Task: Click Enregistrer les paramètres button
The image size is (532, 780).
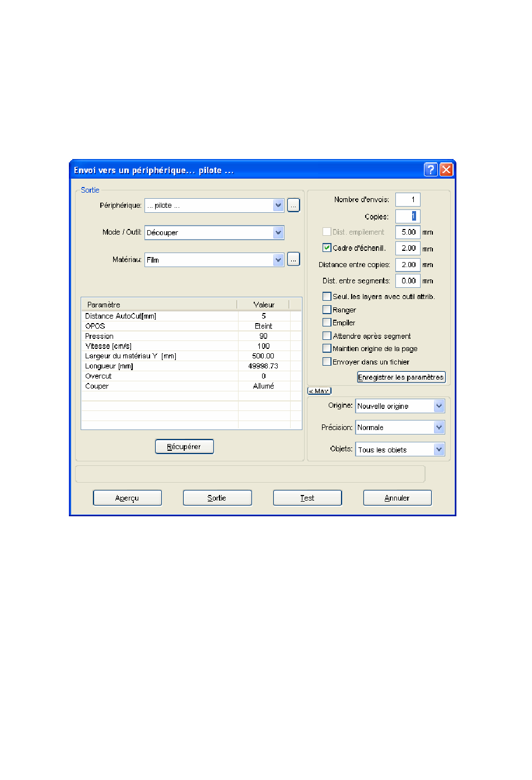Action: pos(401,377)
